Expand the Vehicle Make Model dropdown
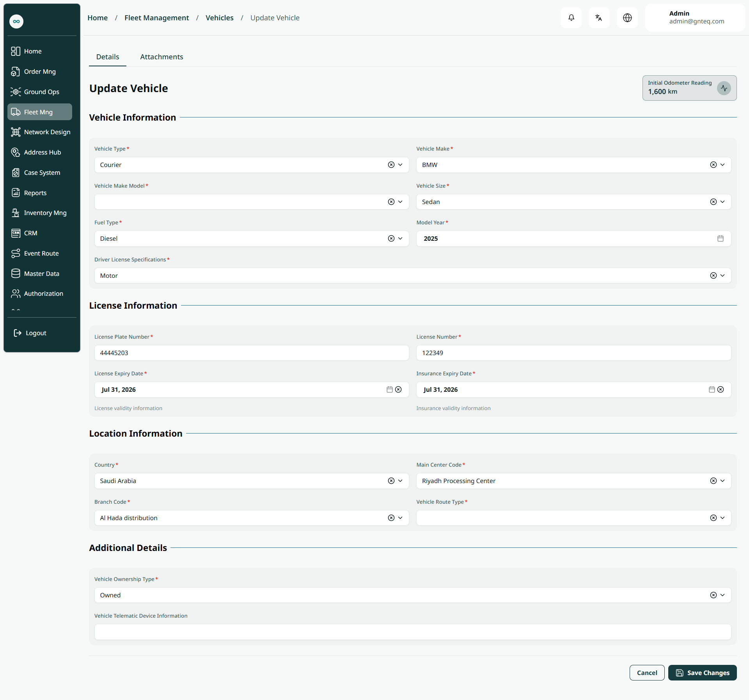The height and width of the screenshot is (700, 749). point(400,202)
